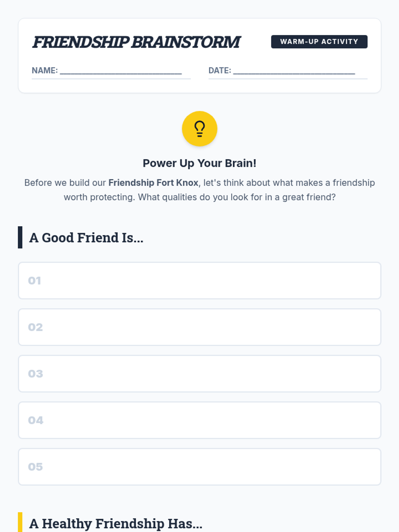Click the Date blank line field
The image size is (399, 532).
[x=294, y=71]
